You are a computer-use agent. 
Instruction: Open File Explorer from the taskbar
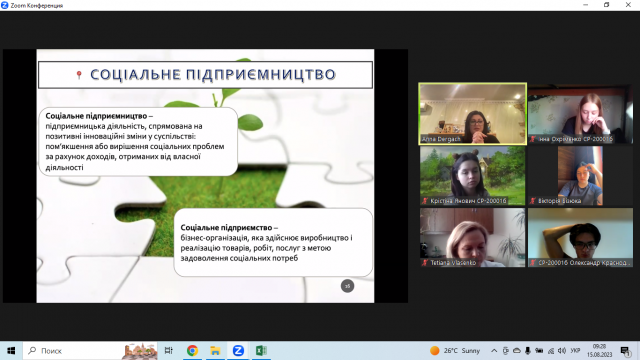[215, 351]
